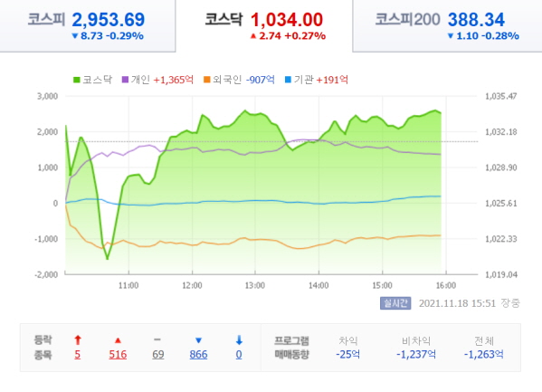
Task: Click the red rising triangle icon
Action: pyautogui.click(x=118, y=340)
